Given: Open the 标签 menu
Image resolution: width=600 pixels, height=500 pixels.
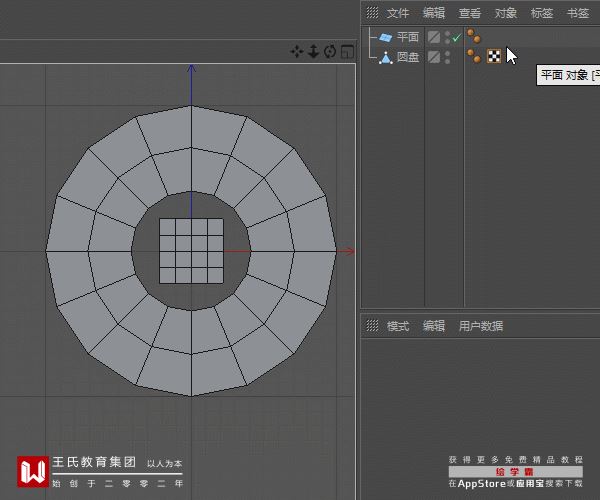Looking at the screenshot, I should coord(541,13).
